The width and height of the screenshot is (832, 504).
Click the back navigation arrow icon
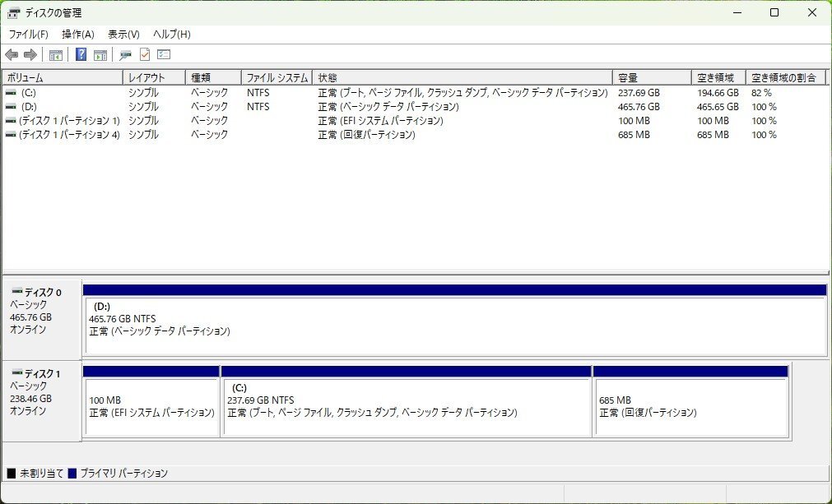[11, 54]
